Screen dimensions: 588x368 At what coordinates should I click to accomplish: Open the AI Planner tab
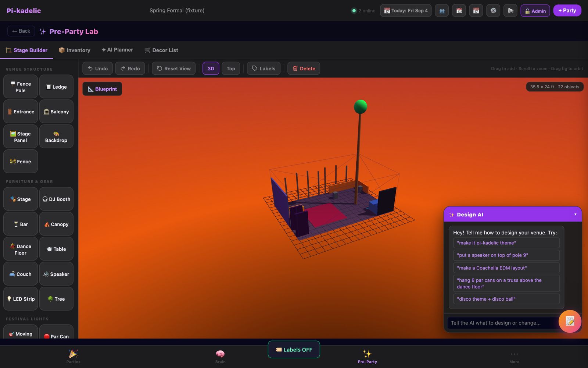(117, 50)
